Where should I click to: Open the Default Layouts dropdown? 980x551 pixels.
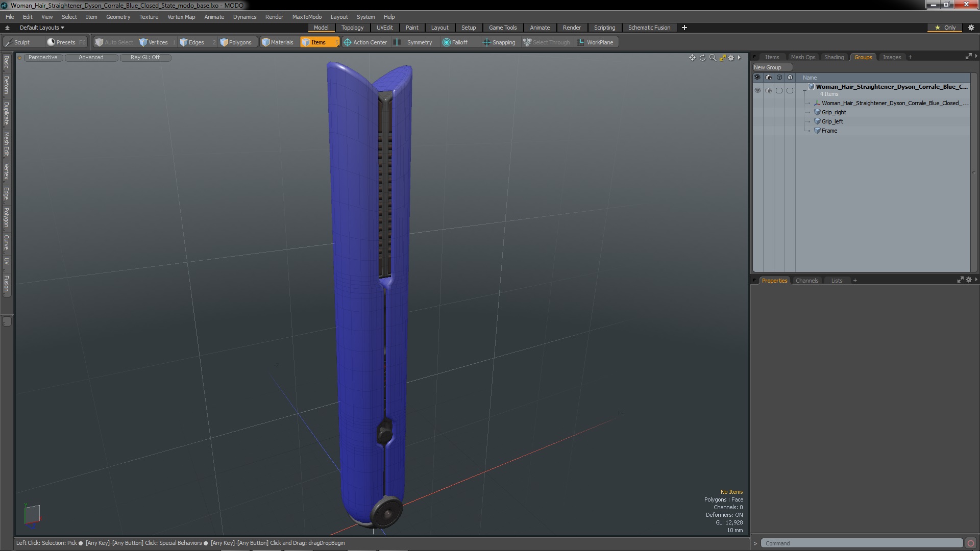[42, 28]
